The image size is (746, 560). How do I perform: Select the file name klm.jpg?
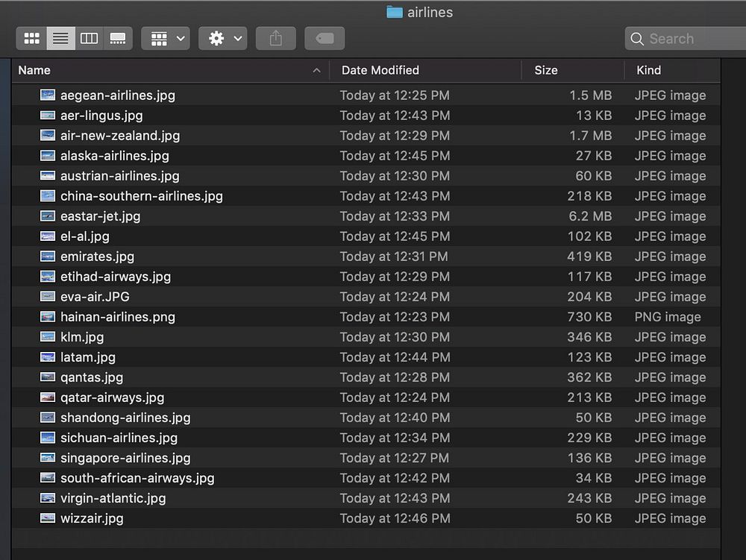click(x=82, y=337)
